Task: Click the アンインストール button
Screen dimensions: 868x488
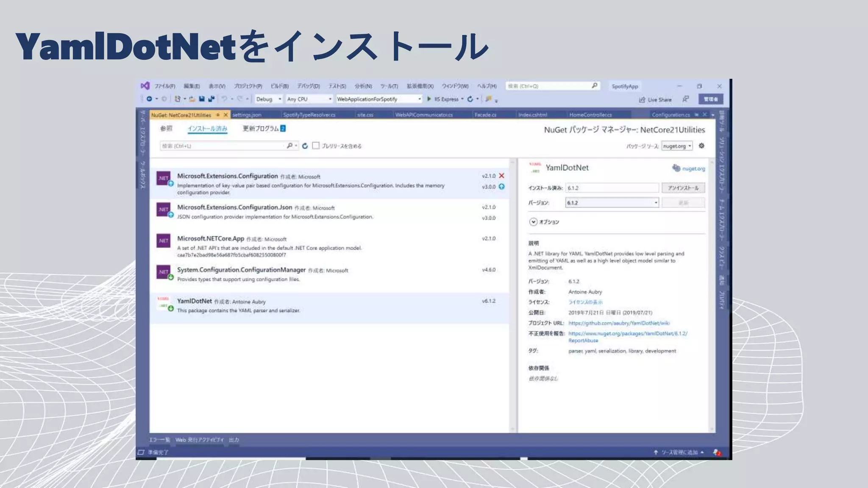Action: point(683,188)
